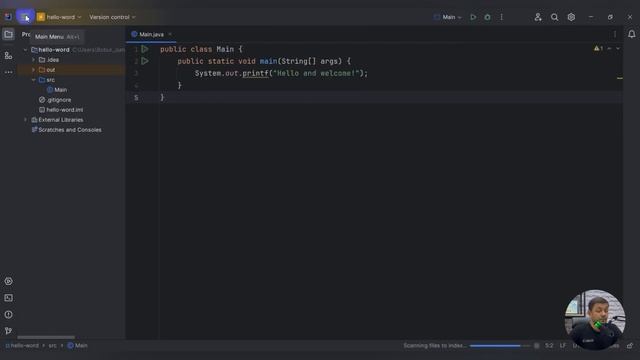Open the Version control dropdown
Viewport: 640px width, 360px height.
point(112,17)
